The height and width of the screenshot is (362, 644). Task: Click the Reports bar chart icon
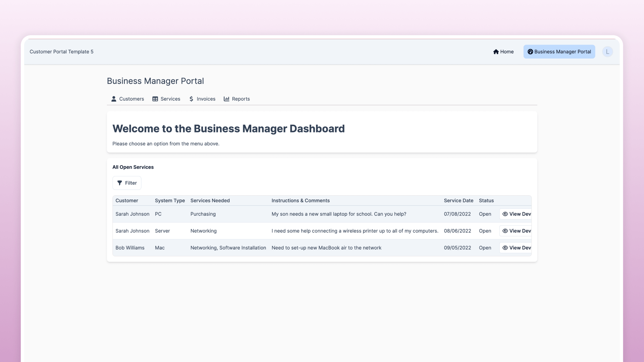click(226, 99)
